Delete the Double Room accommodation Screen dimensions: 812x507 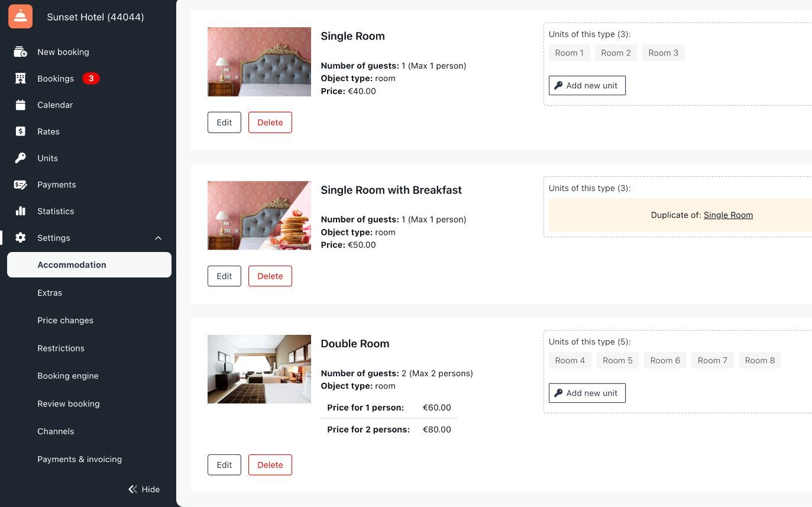(x=270, y=465)
